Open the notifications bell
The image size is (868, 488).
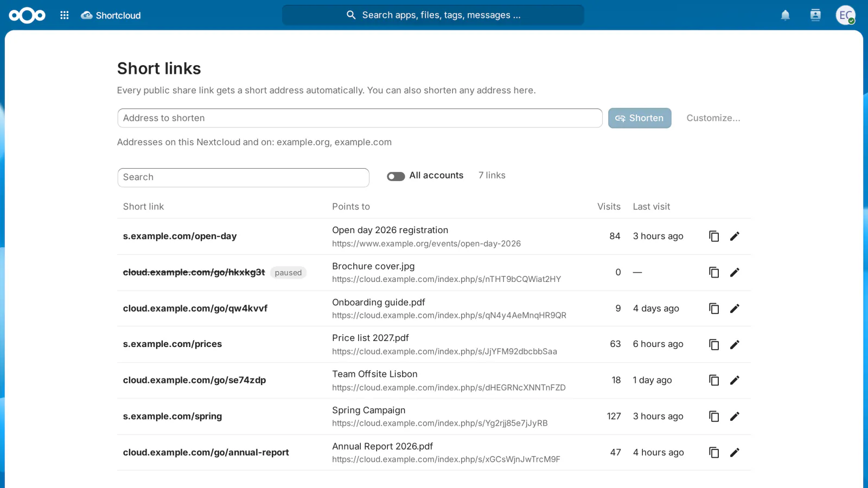pos(785,15)
